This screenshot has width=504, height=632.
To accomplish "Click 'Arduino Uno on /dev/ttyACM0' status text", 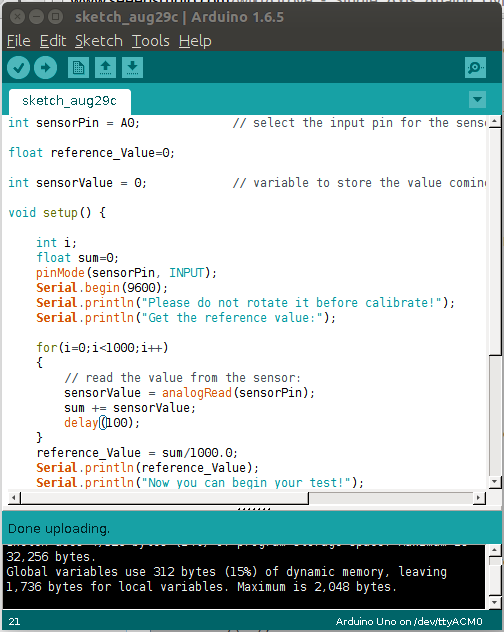I will tap(409, 622).
